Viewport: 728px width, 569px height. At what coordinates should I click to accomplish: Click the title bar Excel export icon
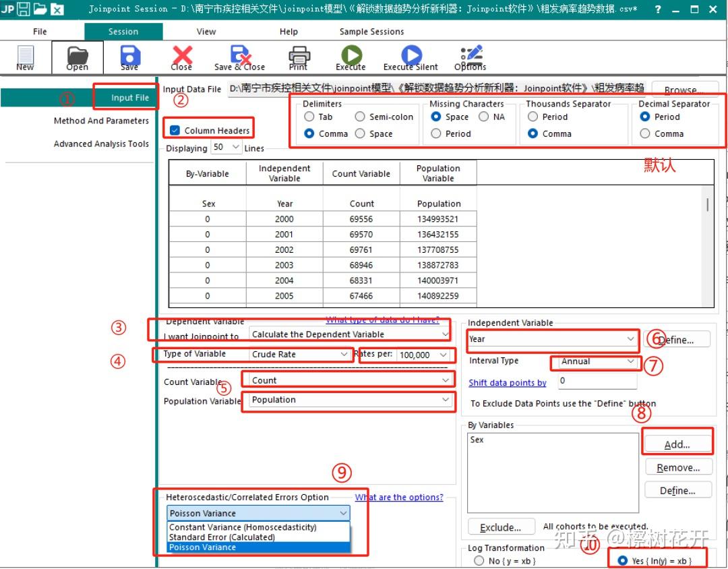tap(57, 9)
